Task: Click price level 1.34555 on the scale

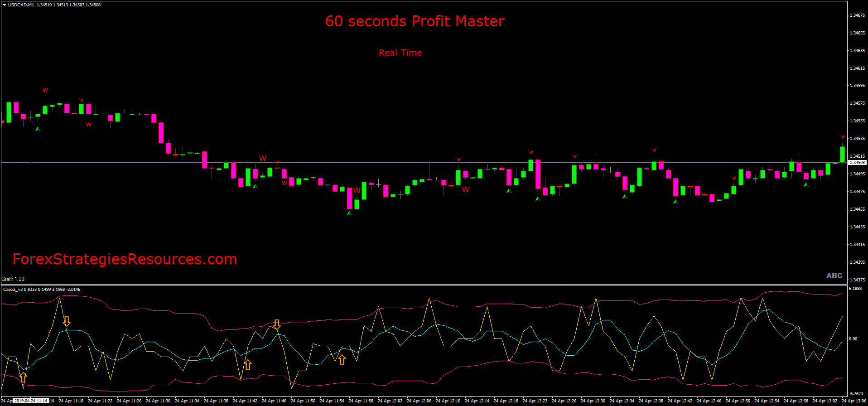Action: pos(858,121)
